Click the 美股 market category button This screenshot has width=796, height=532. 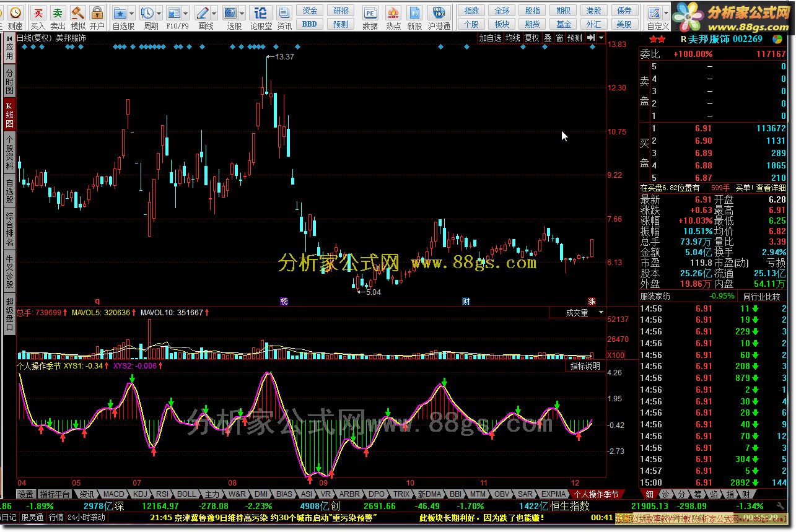pos(624,24)
